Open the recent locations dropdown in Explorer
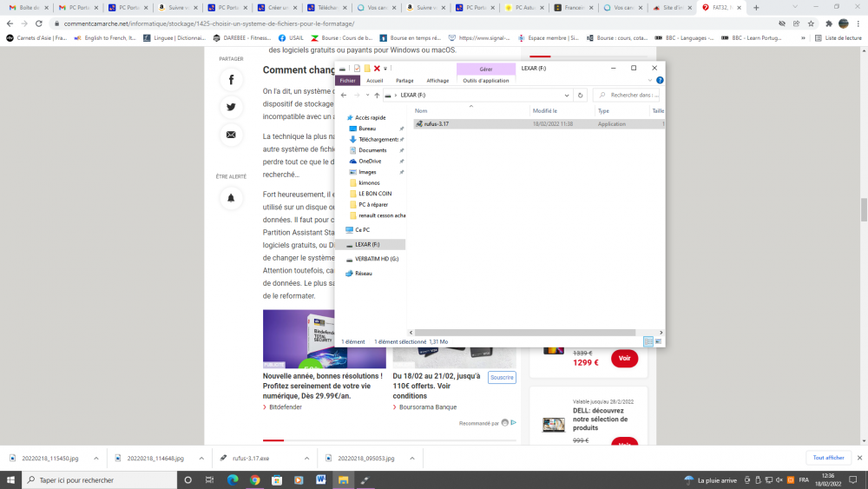Image resolution: width=868 pixels, height=489 pixels. click(367, 96)
